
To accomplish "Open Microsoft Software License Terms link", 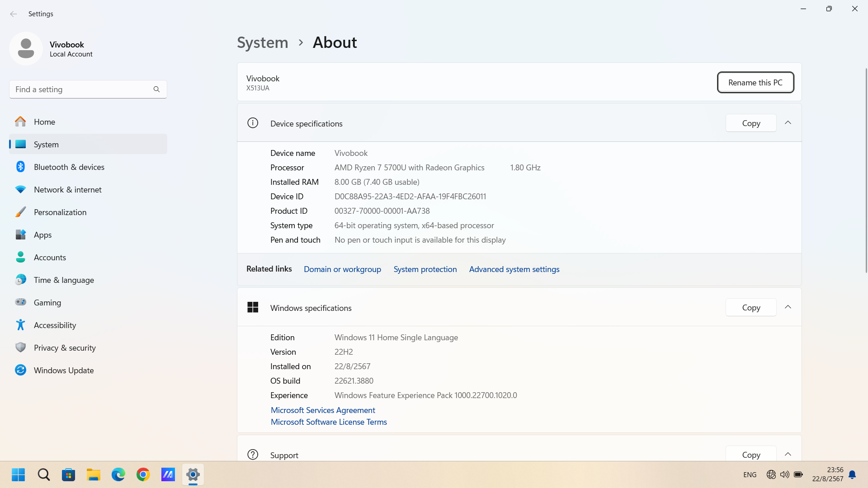I will [x=329, y=422].
